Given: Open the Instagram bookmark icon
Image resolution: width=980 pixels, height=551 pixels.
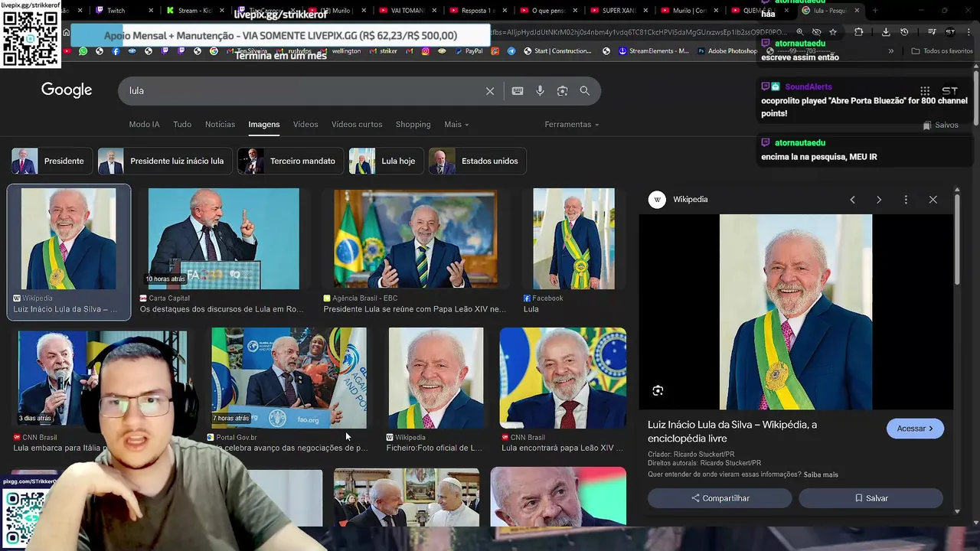Looking at the screenshot, I should [x=426, y=51].
